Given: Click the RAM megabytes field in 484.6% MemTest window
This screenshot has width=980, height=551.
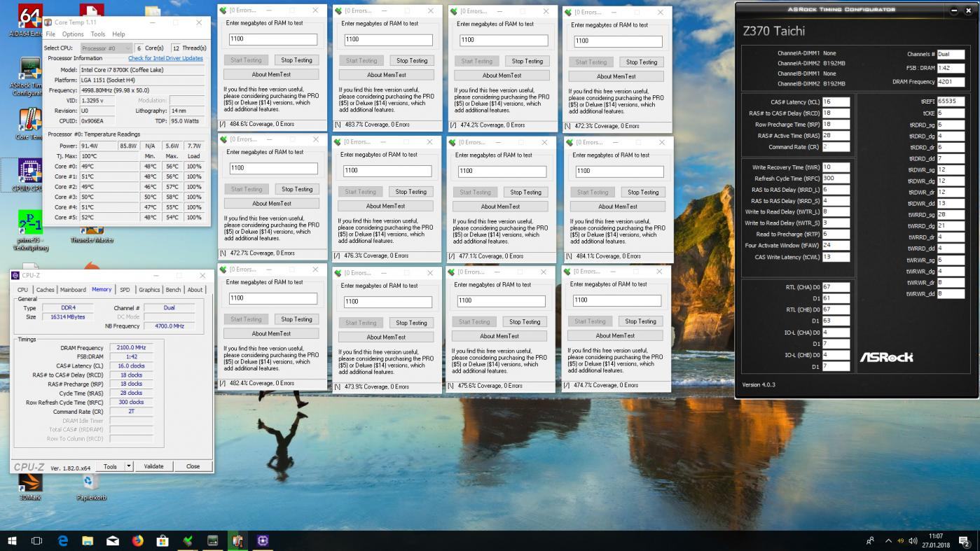Looking at the screenshot, I should pyautogui.click(x=272, y=40).
